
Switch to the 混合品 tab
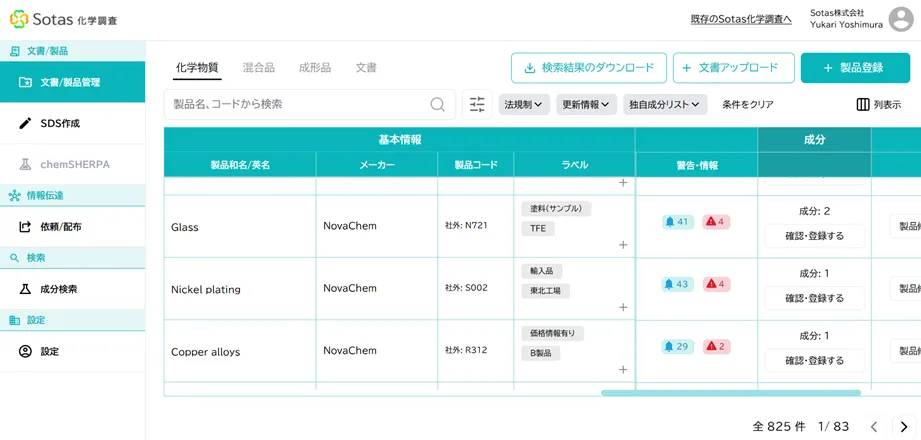click(258, 68)
